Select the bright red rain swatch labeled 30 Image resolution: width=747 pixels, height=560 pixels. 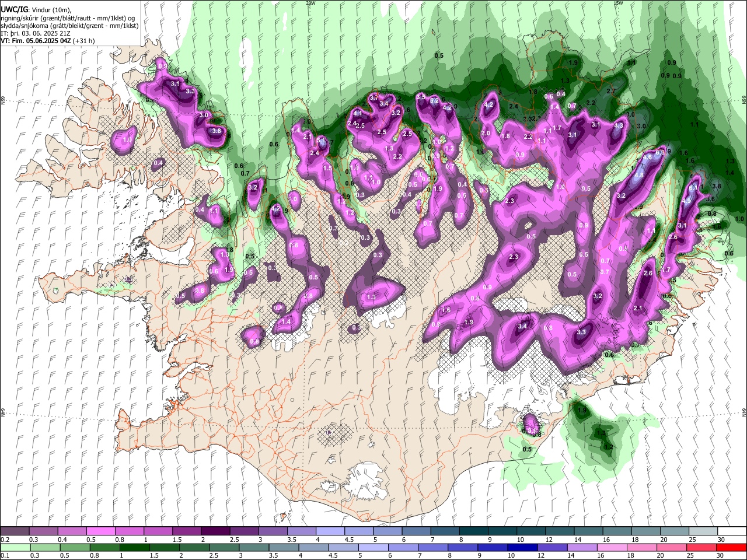732,547
